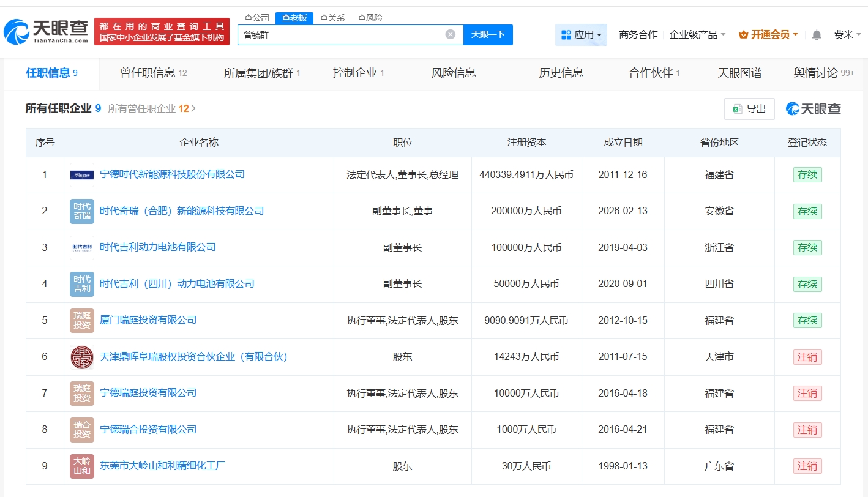Switch to 查公司 search tab
Image resolution: width=868 pixels, height=497 pixels.
pyautogui.click(x=256, y=18)
